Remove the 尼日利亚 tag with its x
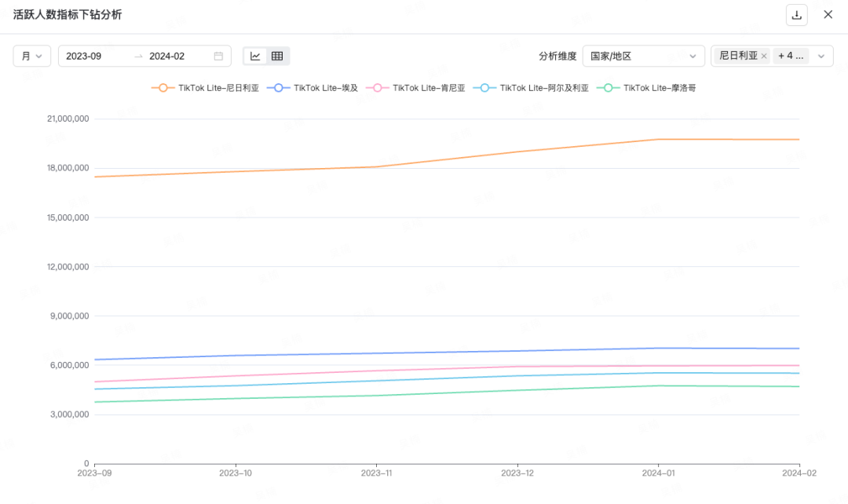This screenshot has width=848, height=504. (x=764, y=57)
